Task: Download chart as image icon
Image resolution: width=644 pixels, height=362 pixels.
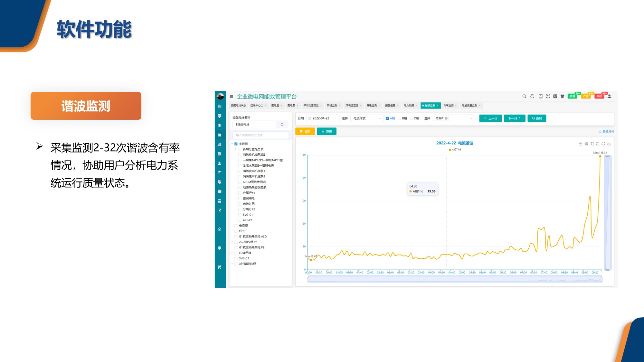Action: (x=609, y=144)
